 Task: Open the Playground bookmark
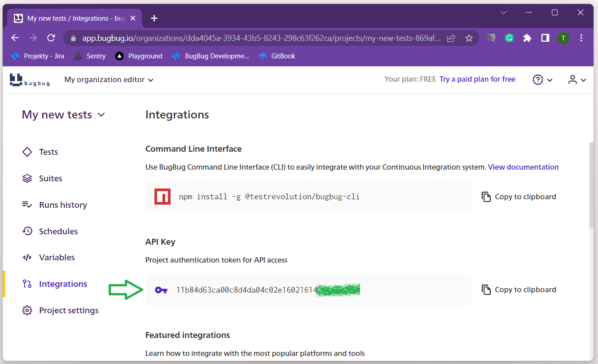tap(139, 56)
